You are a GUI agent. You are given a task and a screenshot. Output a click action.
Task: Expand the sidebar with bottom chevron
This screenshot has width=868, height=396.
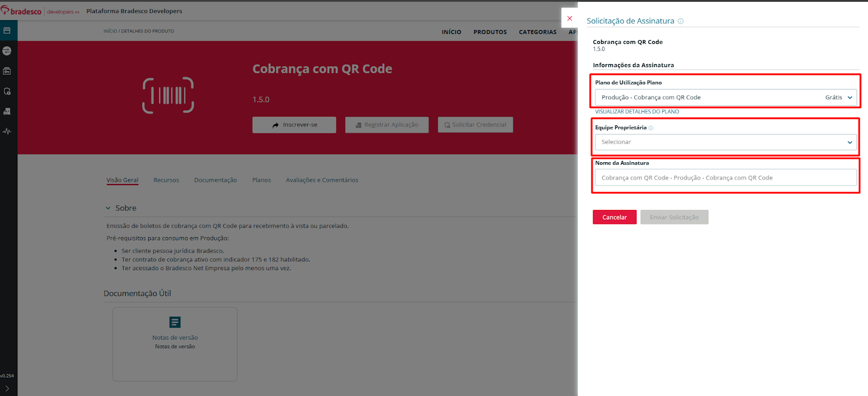click(7, 388)
